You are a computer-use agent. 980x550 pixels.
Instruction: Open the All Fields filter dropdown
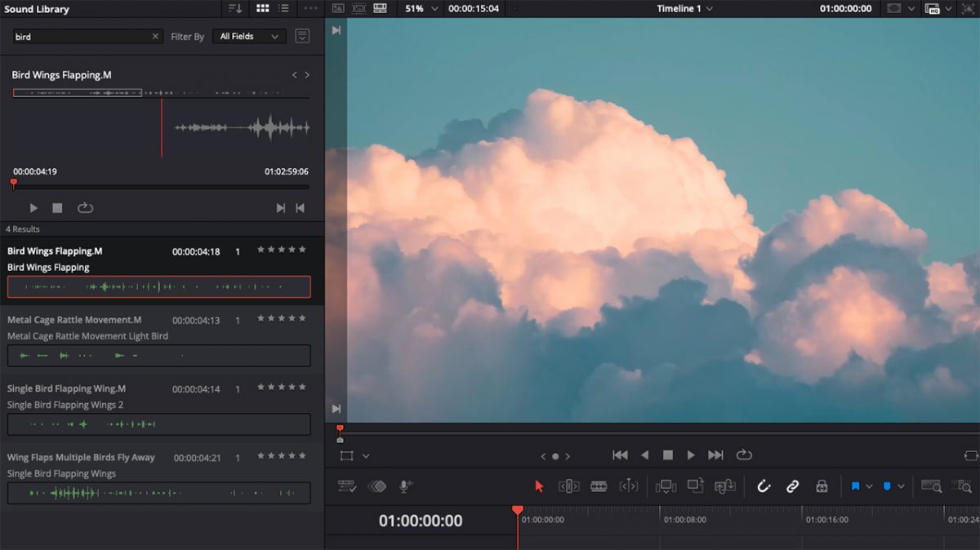point(249,37)
